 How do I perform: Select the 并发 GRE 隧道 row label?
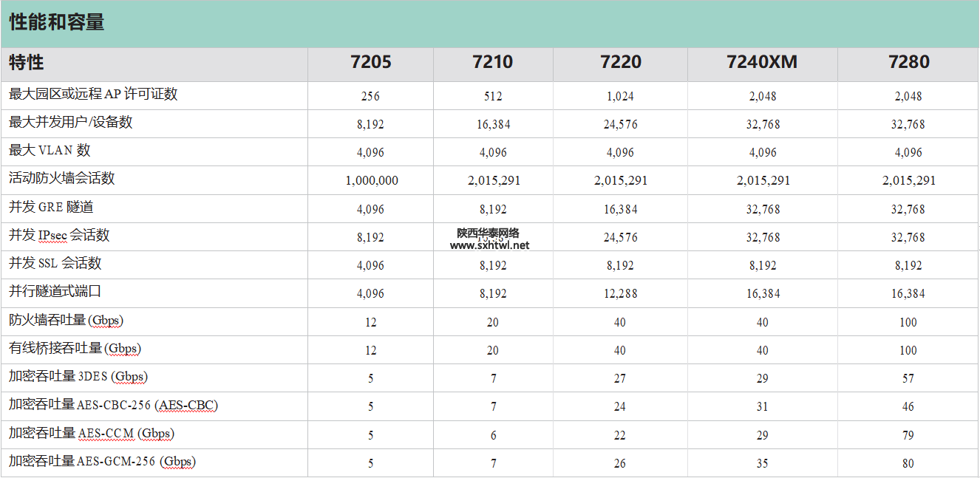point(51,208)
